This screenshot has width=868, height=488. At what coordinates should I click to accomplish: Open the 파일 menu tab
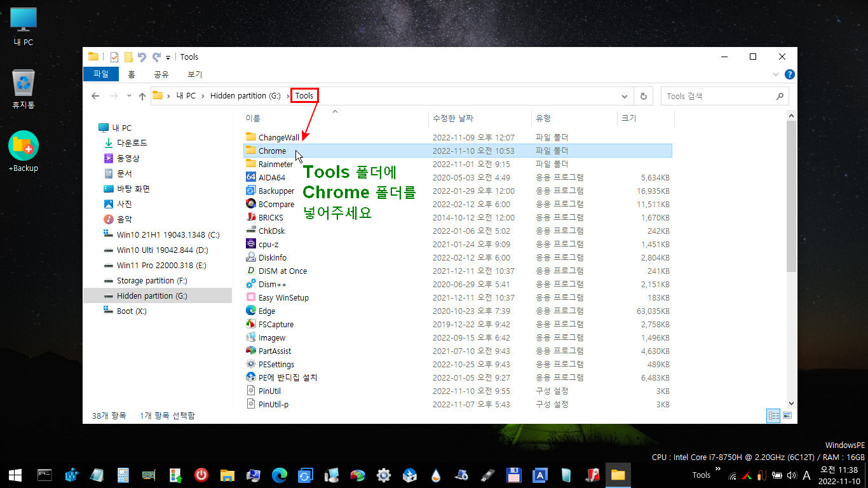pos(101,74)
